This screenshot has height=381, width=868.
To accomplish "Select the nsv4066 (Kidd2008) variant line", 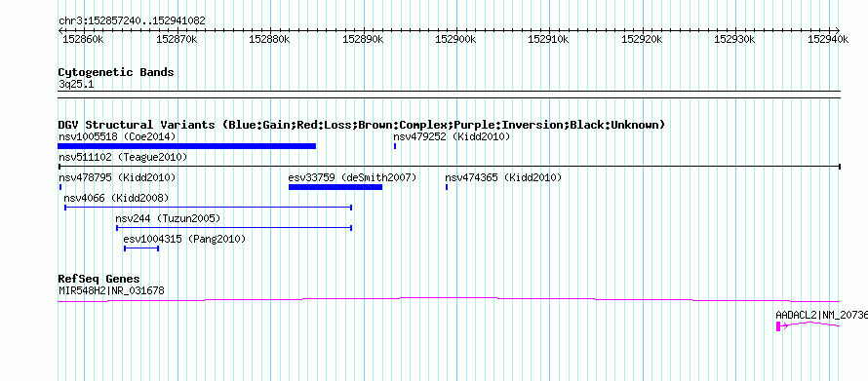I will tap(208, 208).
